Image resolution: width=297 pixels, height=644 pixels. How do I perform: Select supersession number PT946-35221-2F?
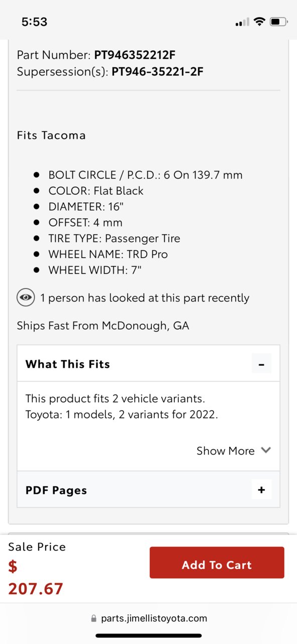157,71
